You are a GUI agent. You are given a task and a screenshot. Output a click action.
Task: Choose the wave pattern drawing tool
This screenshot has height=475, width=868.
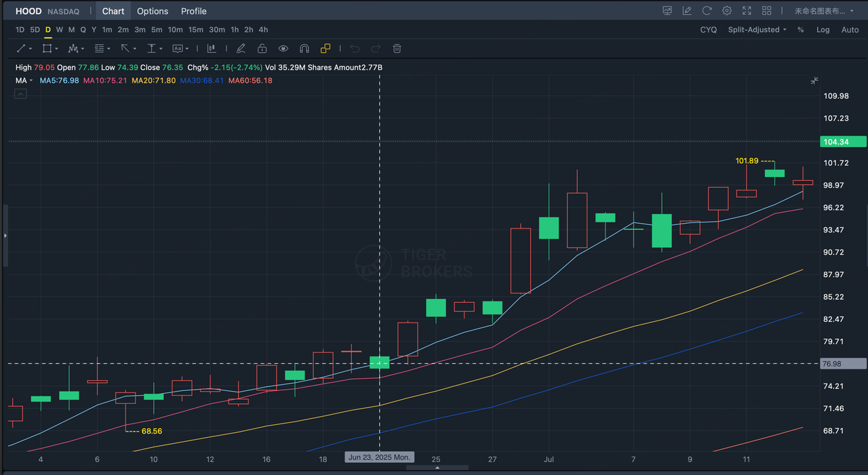(x=73, y=48)
